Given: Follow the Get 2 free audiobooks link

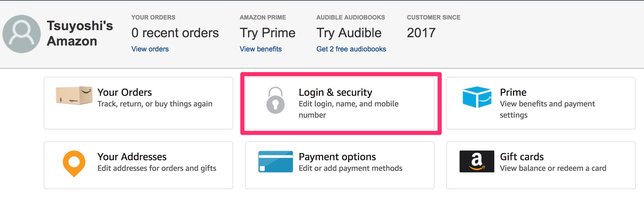Looking at the screenshot, I should (x=351, y=49).
